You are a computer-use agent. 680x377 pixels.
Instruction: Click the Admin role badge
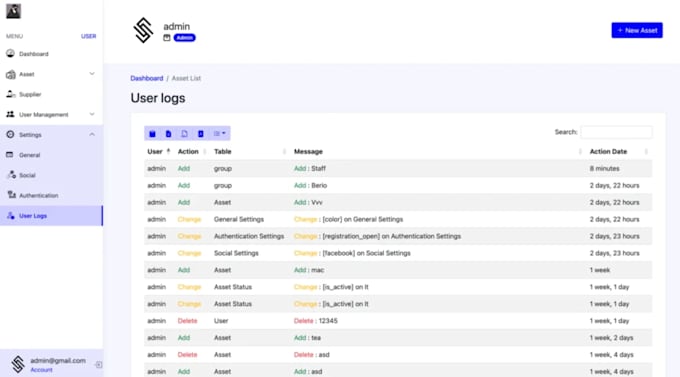(x=185, y=38)
